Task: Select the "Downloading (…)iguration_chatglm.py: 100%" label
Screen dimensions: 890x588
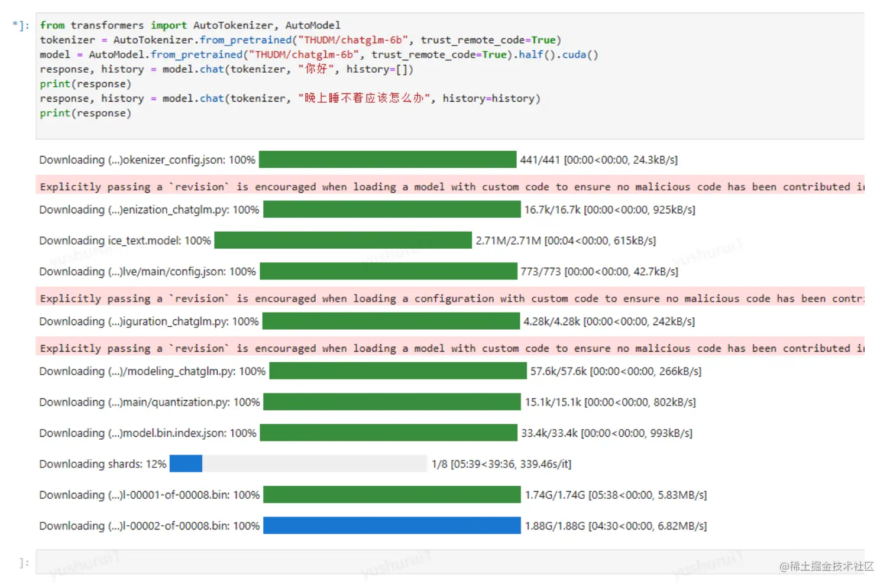Action: [149, 321]
